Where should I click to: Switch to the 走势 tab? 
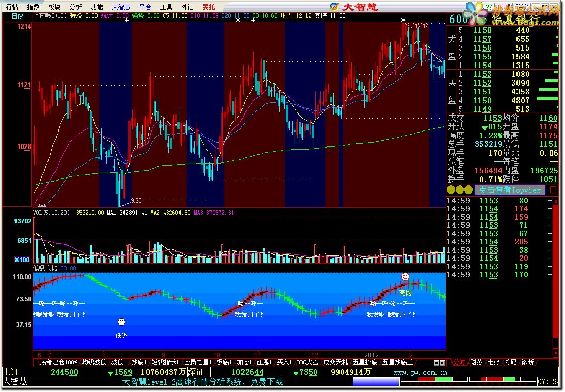(x=493, y=362)
